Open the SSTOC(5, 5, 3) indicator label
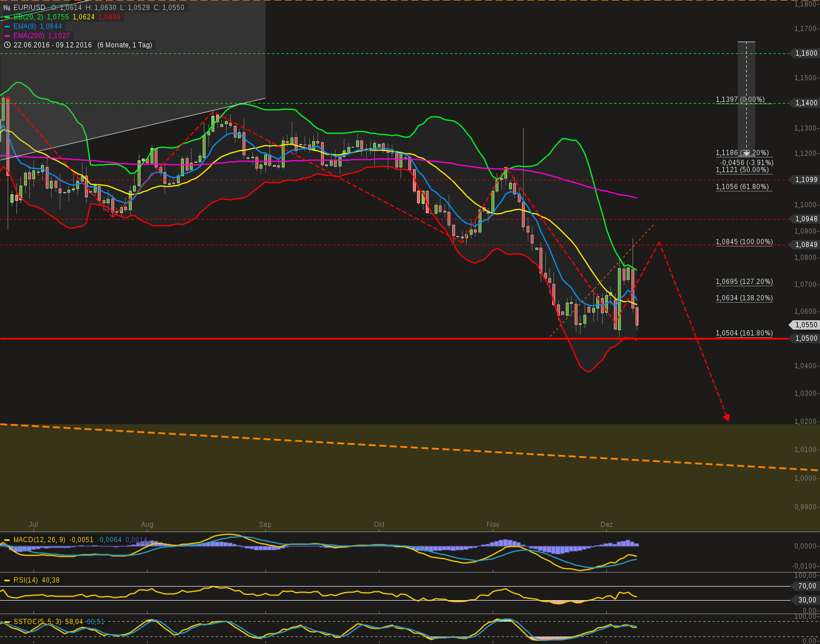Viewport: 820px width, 644px height. (37, 622)
